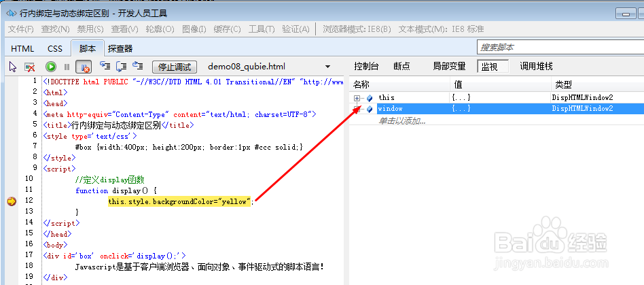
Task: Select the element pointer arrow tool
Action: 13,67
